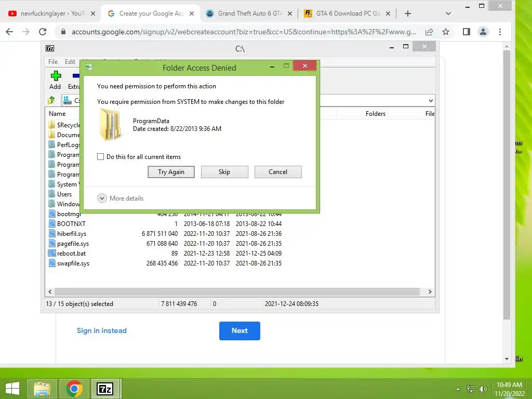The height and width of the screenshot is (399, 532).
Task: Click the 7-Zip up-folder arrow icon
Action: (x=51, y=100)
